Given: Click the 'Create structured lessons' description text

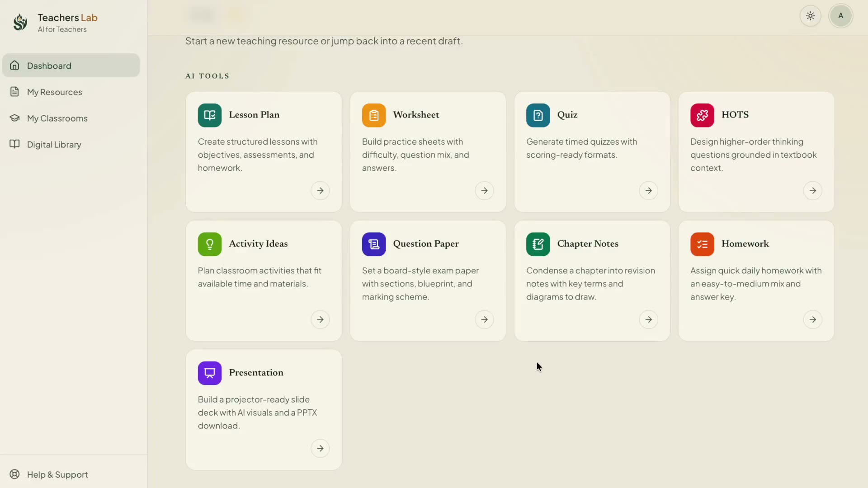Looking at the screenshot, I should point(258,155).
